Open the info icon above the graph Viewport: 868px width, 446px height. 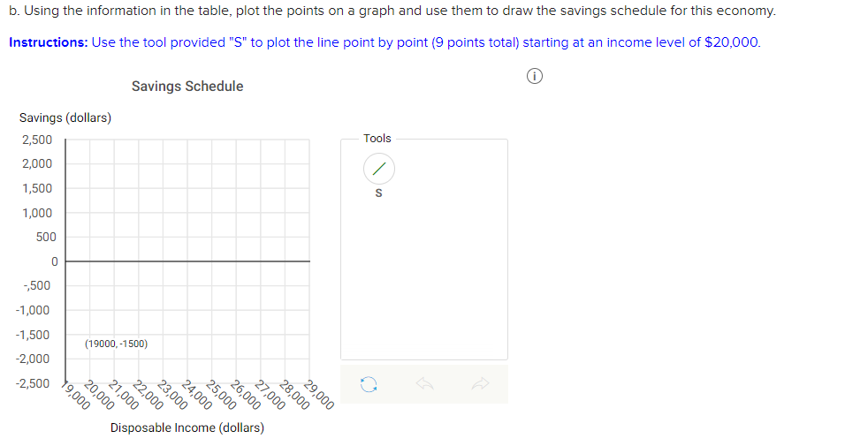[x=534, y=76]
